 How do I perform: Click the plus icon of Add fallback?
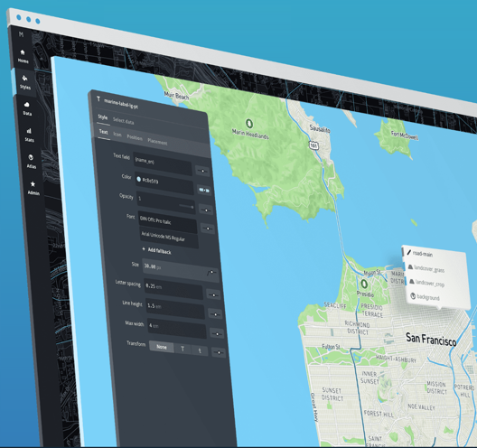click(x=144, y=249)
